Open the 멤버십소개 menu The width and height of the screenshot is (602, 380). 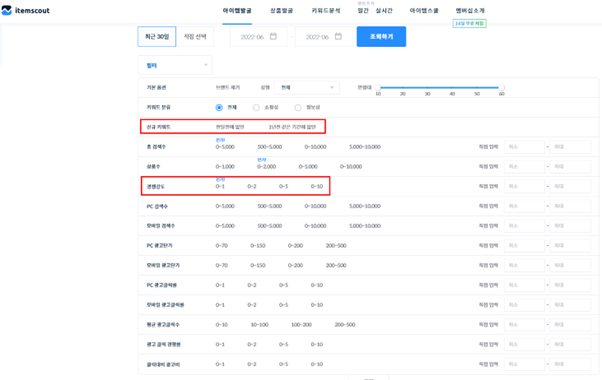[x=470, y=10]
